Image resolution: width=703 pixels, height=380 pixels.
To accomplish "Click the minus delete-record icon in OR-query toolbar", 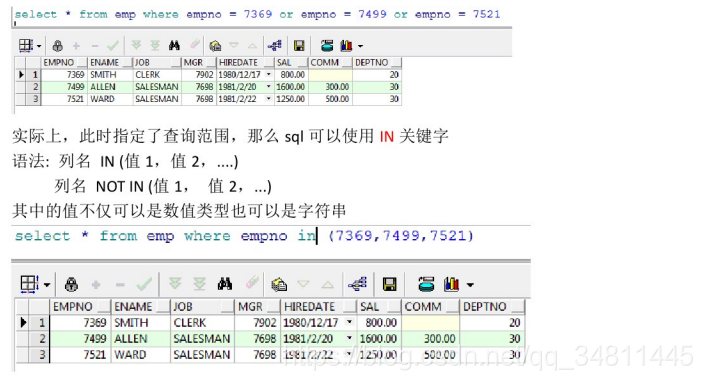I will (x=95, y=46).
